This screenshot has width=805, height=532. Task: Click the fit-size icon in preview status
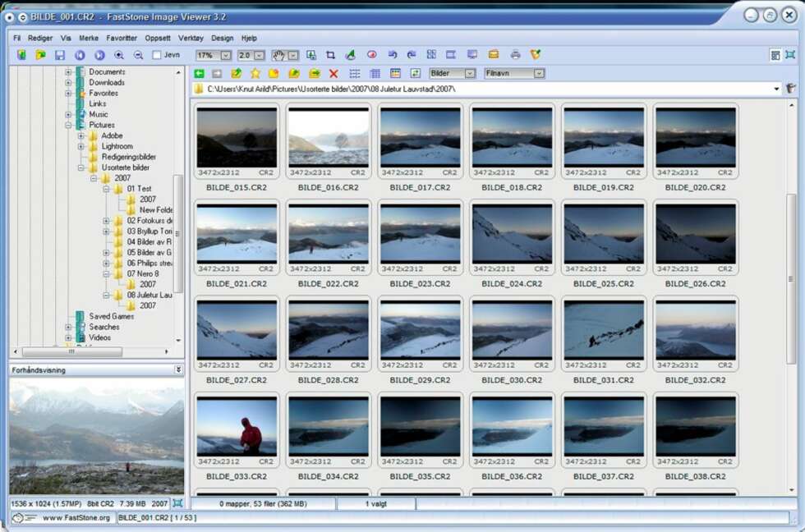[x=177, y=504]
